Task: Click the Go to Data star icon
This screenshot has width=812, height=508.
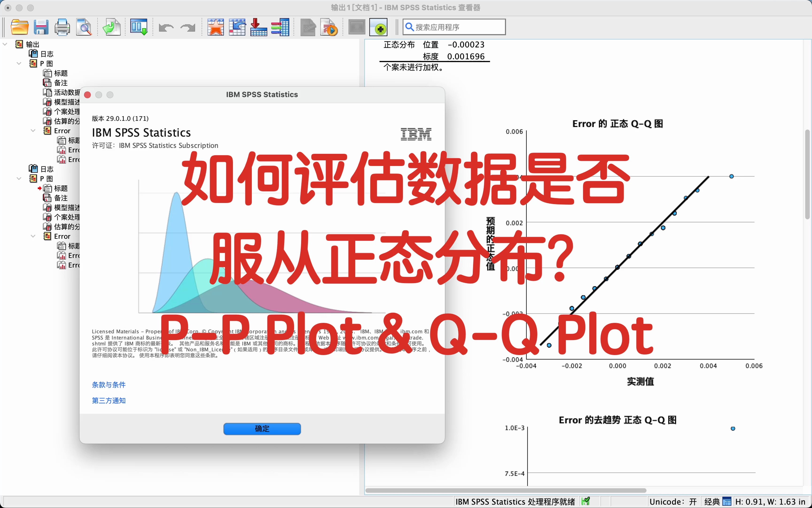Action: [x=215, y=27]
